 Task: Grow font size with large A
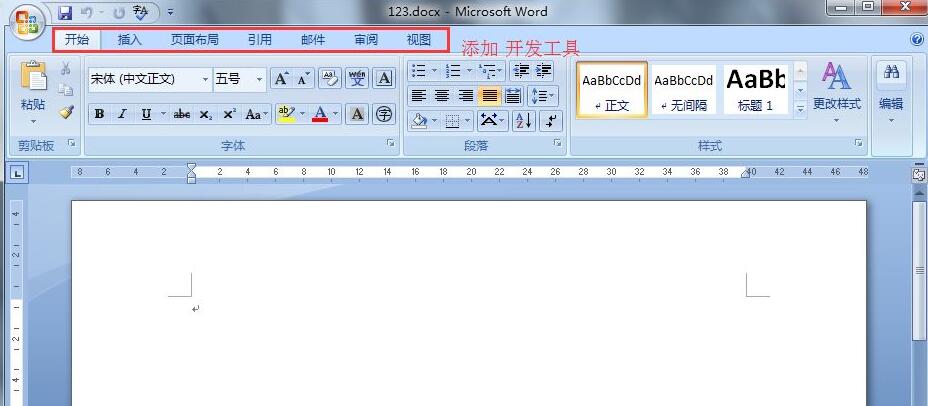(281, 79)
